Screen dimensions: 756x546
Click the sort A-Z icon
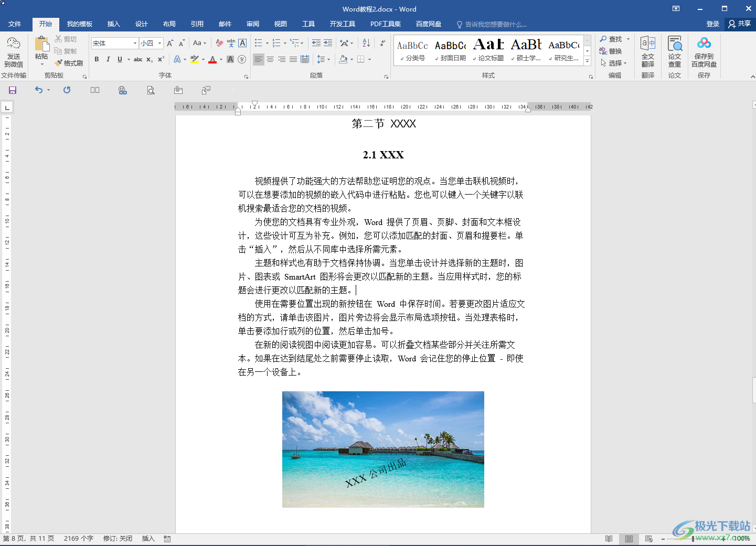(x=366, y=43)
